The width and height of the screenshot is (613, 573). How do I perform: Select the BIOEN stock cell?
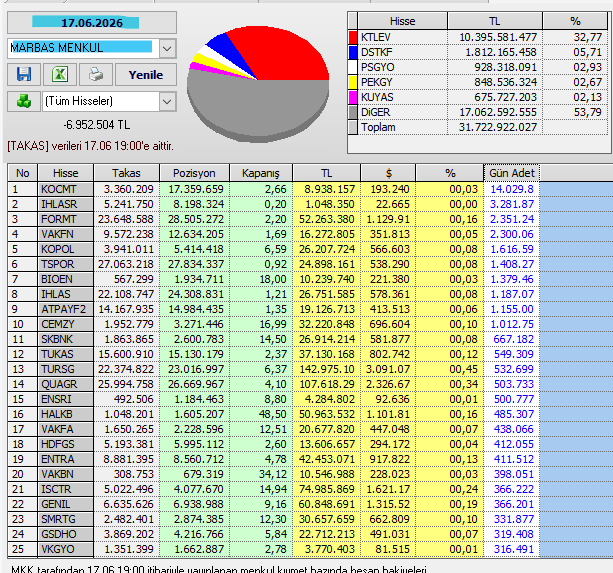[66, 279]
